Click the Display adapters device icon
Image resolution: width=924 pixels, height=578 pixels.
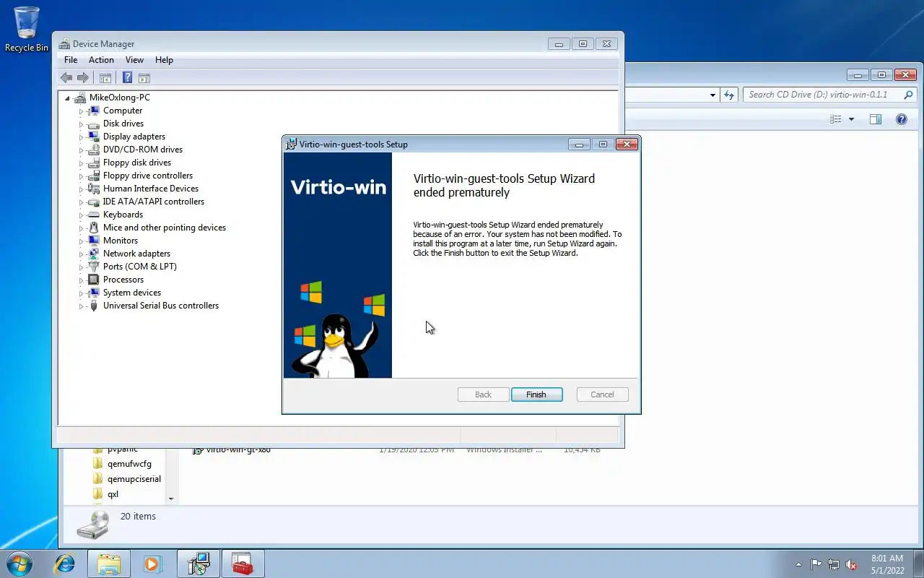[93, 137]
